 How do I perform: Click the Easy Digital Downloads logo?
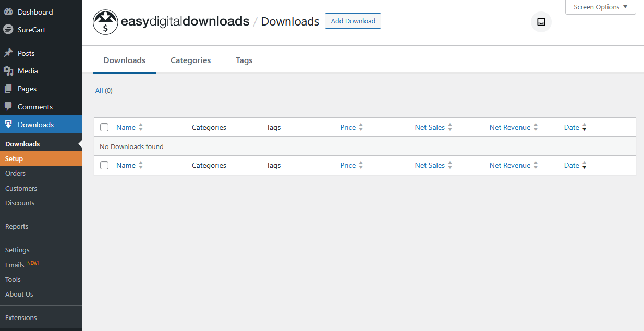click(171, 22)
